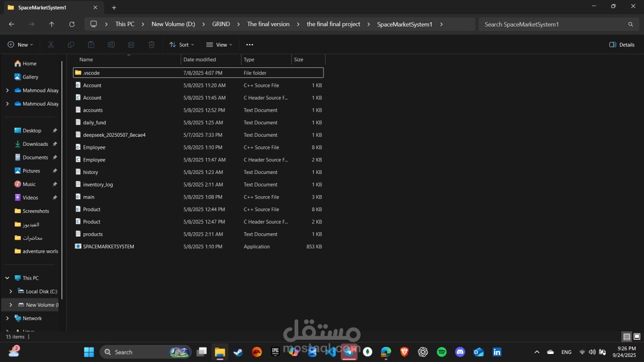Open LinkedIn from the taskbar
Image resolution: width=644 pixels, height=362 pixels.
click(x=497, y=352)
